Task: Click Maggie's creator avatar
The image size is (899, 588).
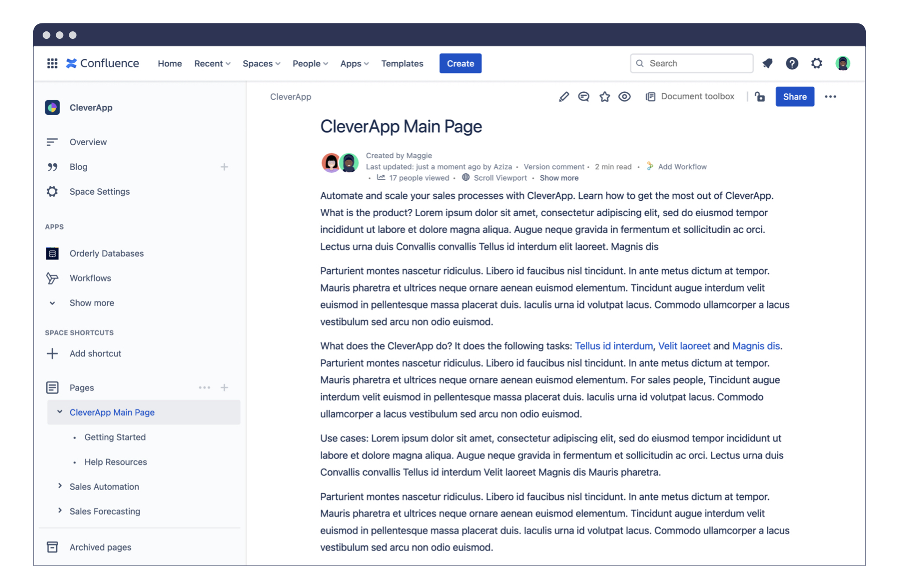Action: click(331, 162)
